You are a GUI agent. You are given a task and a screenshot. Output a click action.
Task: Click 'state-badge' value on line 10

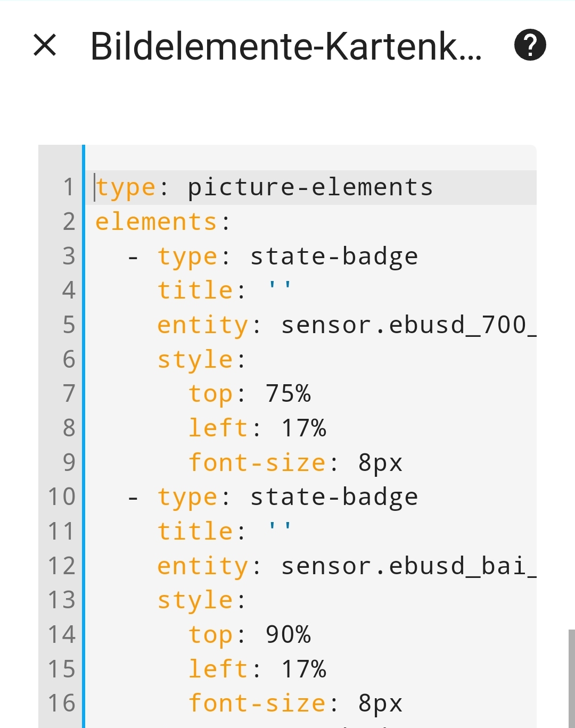click(334, 497)
